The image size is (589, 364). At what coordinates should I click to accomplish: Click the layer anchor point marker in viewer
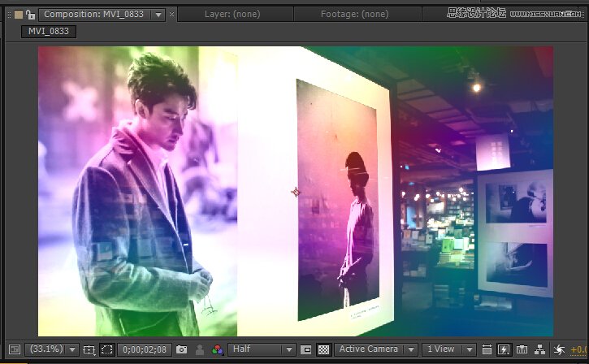tap(296, 193)
